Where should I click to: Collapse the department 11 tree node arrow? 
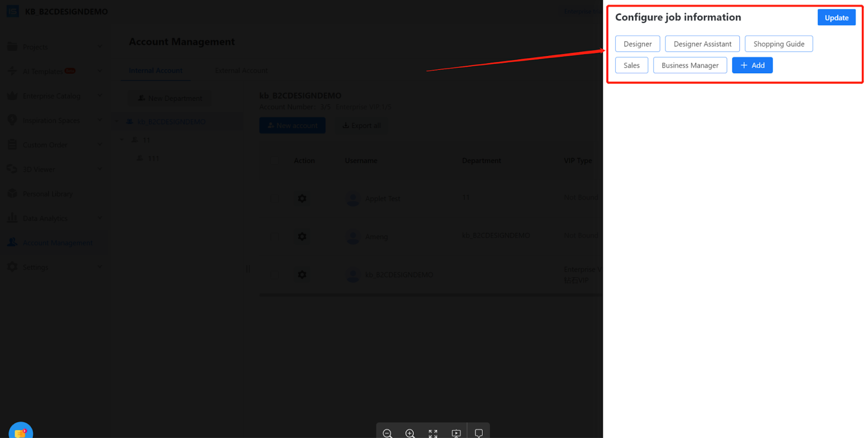tap(122, 140)
